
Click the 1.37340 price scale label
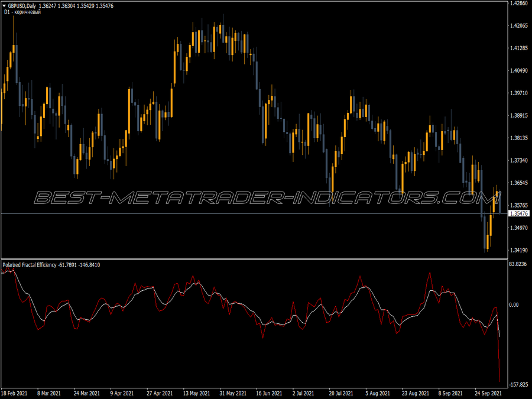click(x=519, y=160)
